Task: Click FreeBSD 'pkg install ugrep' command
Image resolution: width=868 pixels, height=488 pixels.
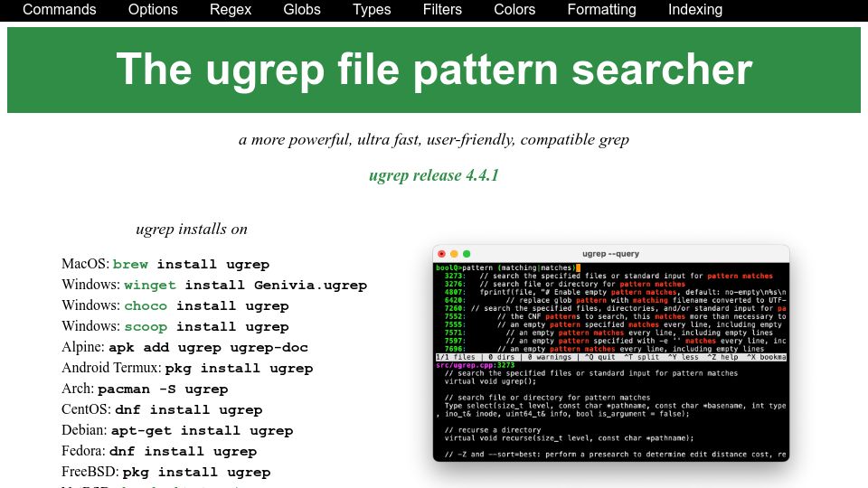Action: (x=196, y=472)
